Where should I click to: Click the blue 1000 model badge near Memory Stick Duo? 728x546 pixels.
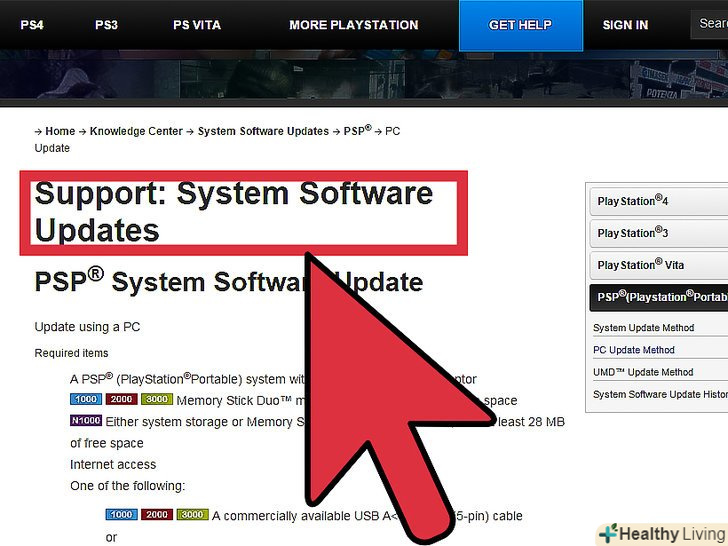[86, 399]
